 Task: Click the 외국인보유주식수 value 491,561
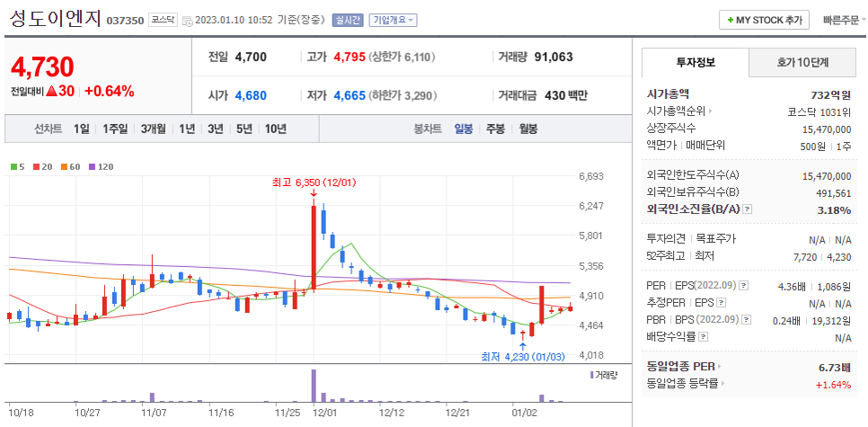tap(835, 193)
